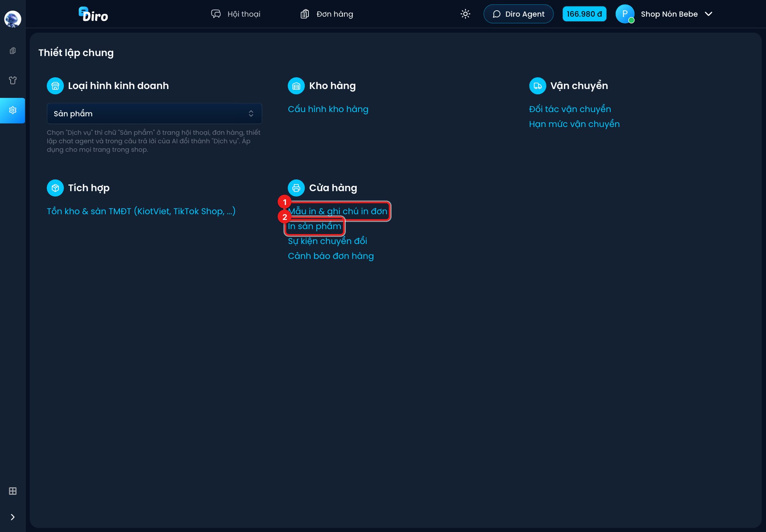The image size is (766, 532).
Task: Click the Cửa hàng heading text
Action: tap(333, 188)
